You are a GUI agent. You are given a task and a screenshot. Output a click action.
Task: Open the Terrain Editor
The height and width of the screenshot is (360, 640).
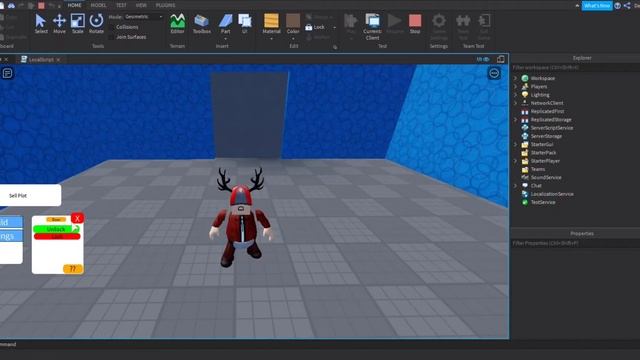(x=177, y=24)
